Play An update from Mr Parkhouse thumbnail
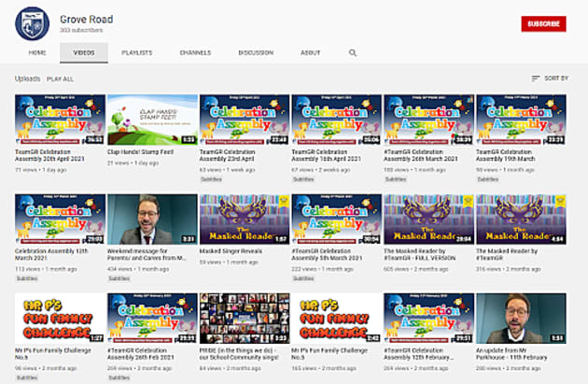Image resolution: width=588 pixels, height=384 pixels. tap(521, 319)
